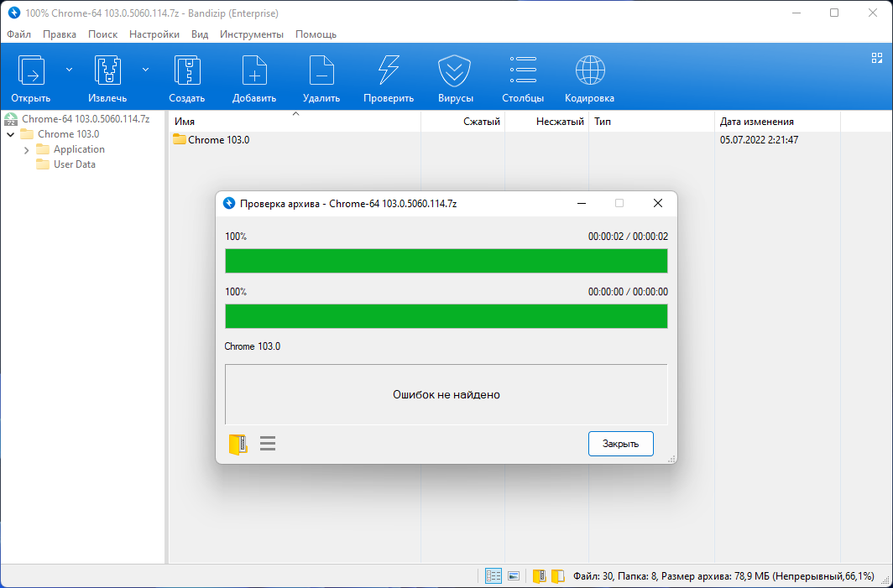
Task: Sort by the Тип column header
Action: (x=651, y=122)
